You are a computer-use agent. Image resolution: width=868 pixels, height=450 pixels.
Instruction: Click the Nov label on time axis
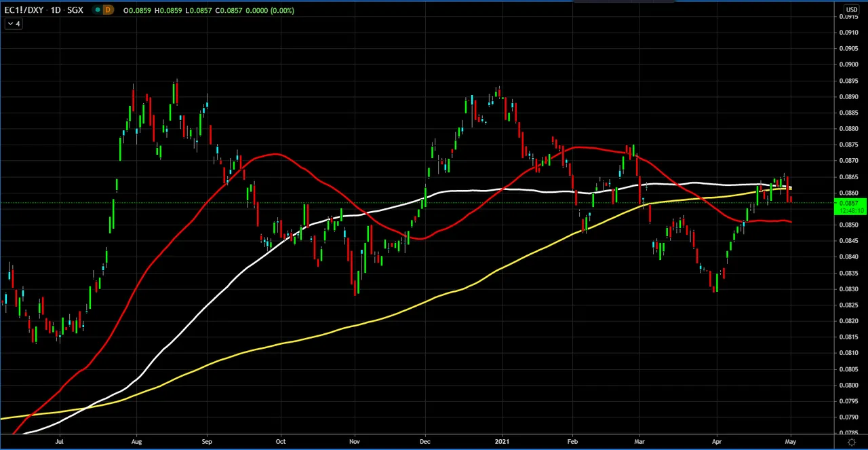coord(355,441)
